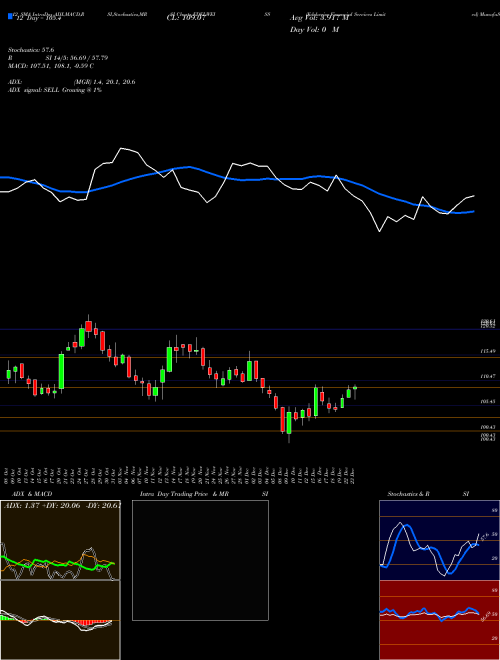
Task: Open the red RSI mini chart
Action: pos(439,620)
